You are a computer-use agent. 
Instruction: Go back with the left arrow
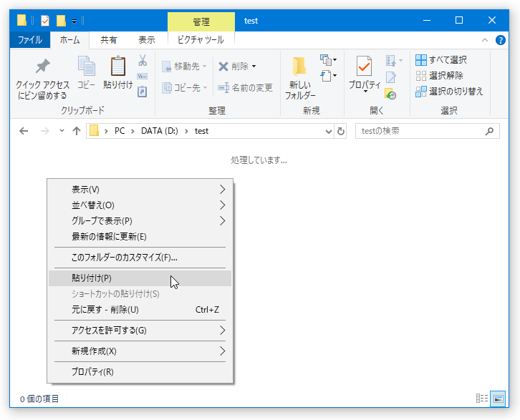(24, 131)
